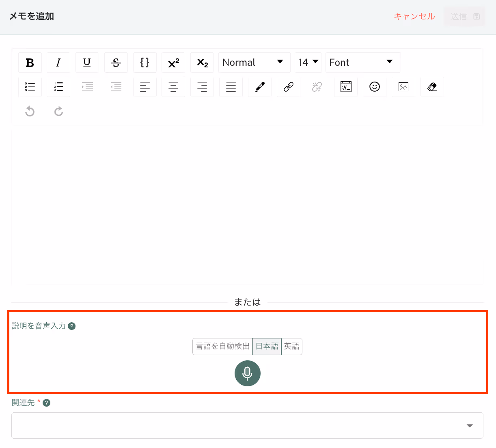Image resolution: width=496 pixels, height=448 pixels.
Task: Redo the last edit
Action: point(58,111)
